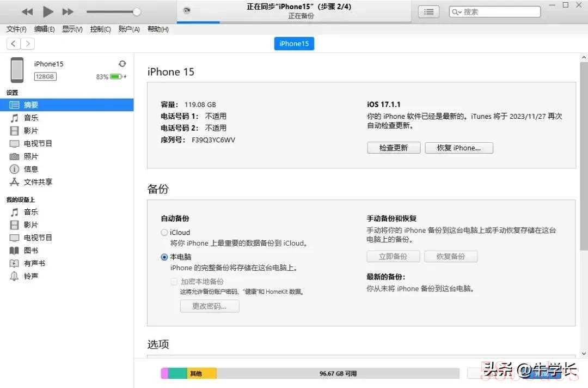
Task: Minimize the iTunes window
Action: 553,5
